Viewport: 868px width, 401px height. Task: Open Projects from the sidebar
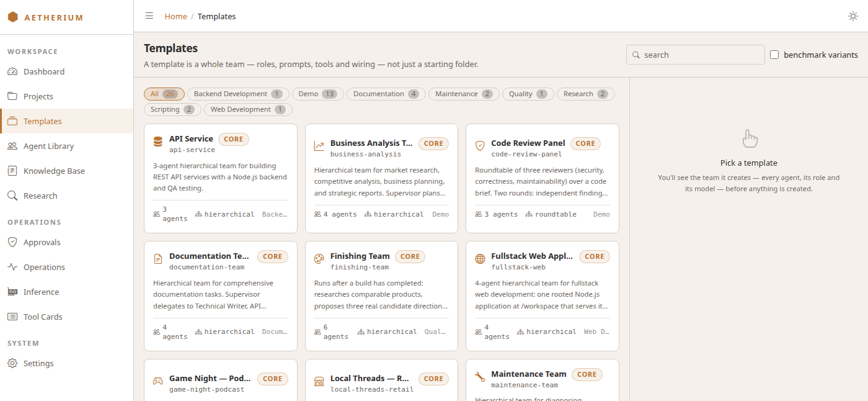click(67, 96)
